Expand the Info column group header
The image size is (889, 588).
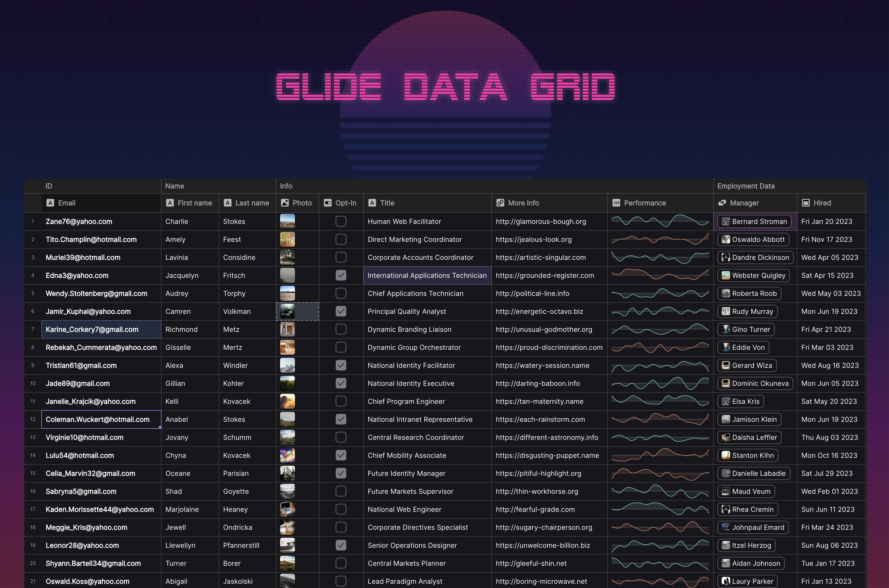286,185
